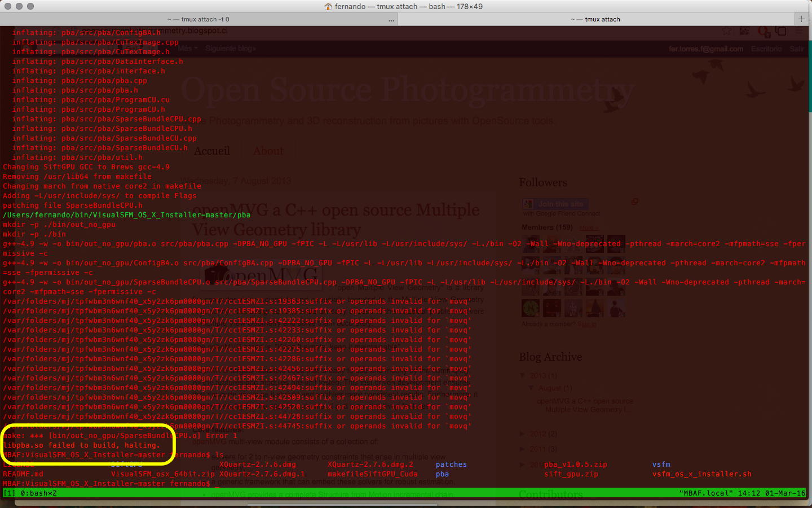Click file 'sift_gpu.zip' in ls output
This screenshot has width=812, height=508.
[x=571, y=474]
